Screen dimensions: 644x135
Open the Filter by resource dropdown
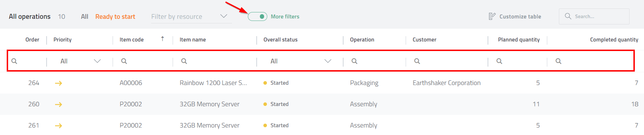coord(191,17)
